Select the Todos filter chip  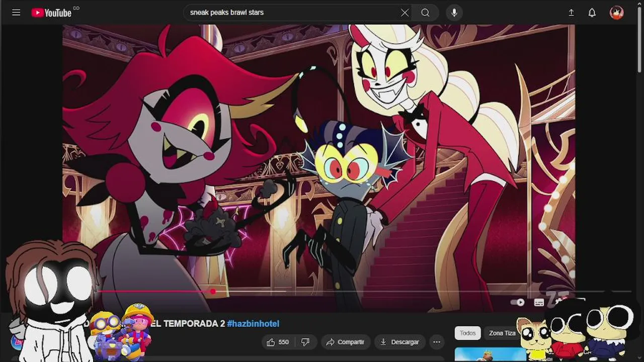pos(467,333)
